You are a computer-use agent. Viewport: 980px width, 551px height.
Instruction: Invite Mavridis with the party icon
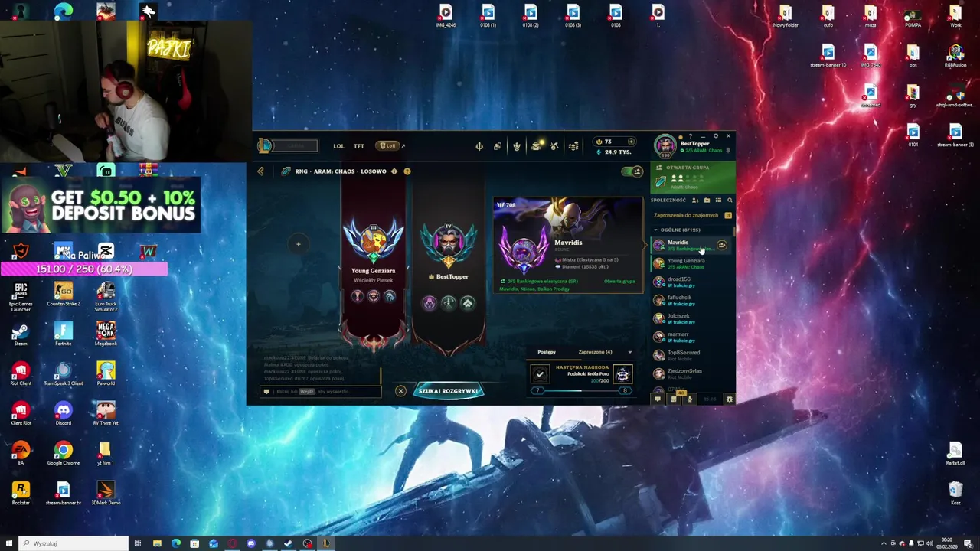[x=722, y=245]
